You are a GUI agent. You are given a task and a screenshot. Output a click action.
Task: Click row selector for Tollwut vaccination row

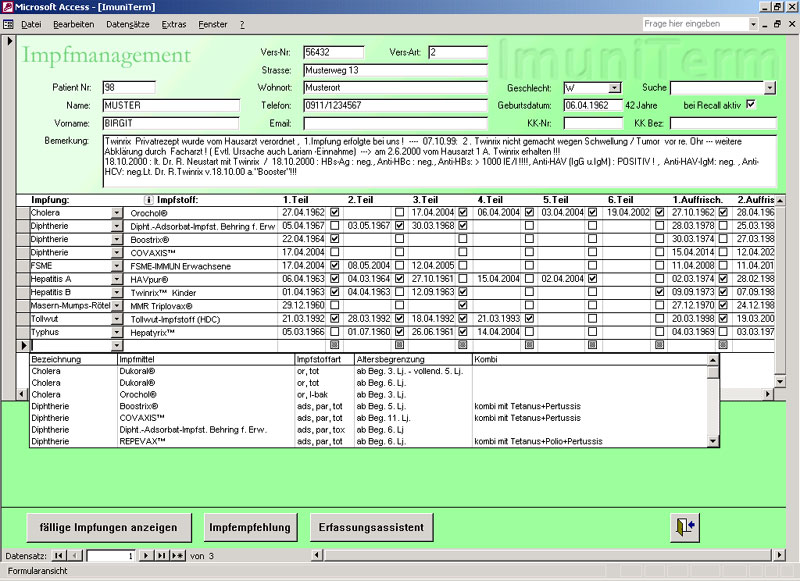click(x=23, y=319)
